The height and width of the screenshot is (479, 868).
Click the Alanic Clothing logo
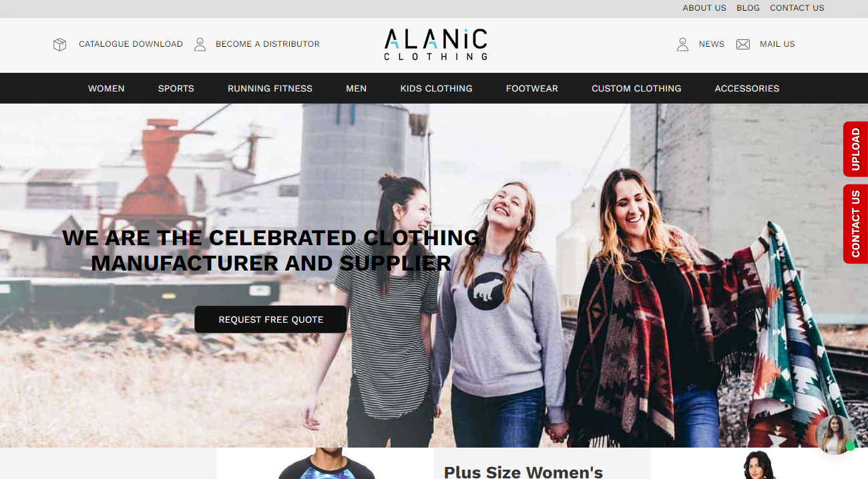coord(435,44)
